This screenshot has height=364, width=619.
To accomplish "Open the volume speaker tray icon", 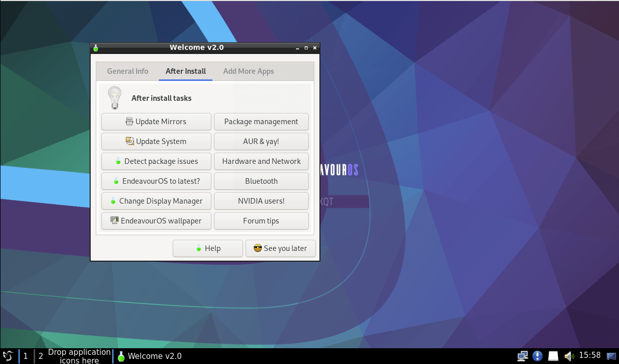I will point(569,356).
